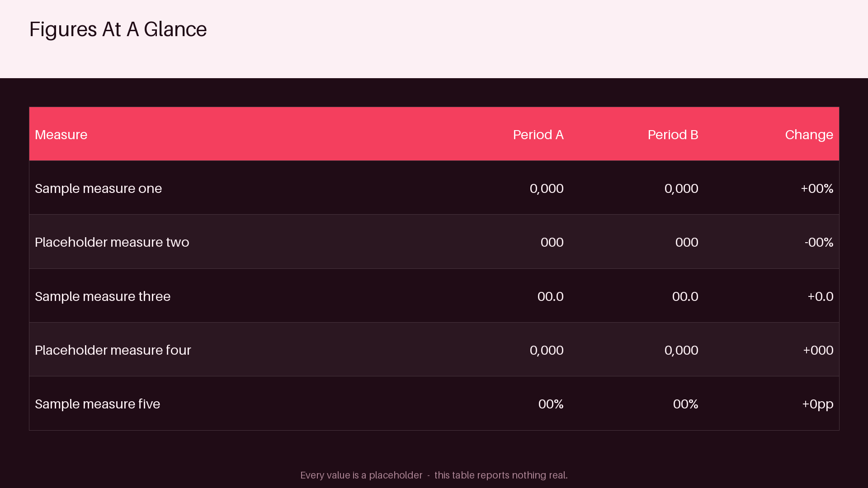868x488 pixels.
Task: Select the Change column header
Action: pyautogui.click(x=809, y=135)
